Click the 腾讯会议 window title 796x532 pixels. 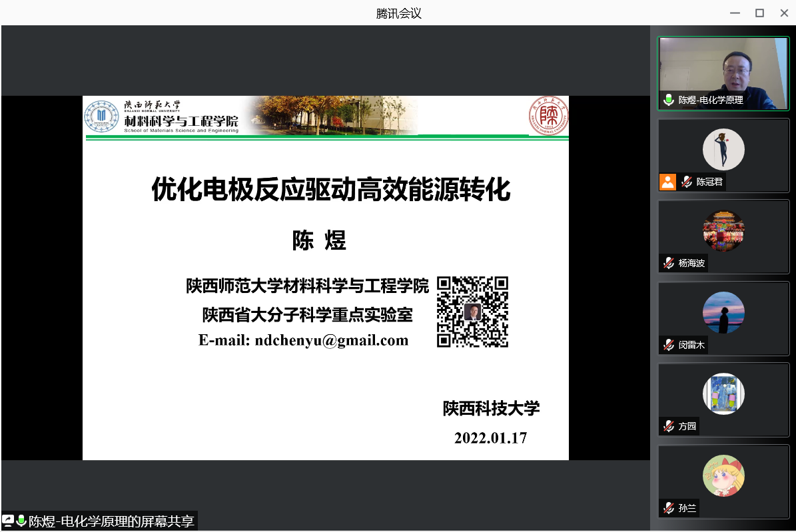tap(398, 13)
